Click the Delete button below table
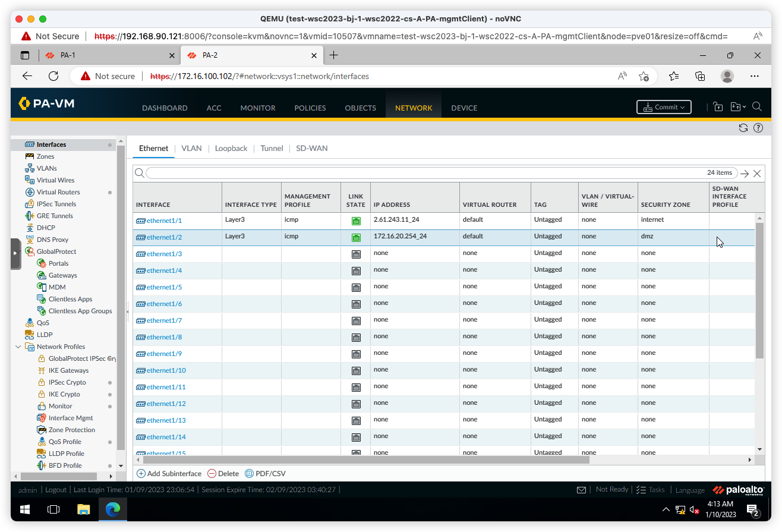Viewport: 782px width, 532px height. tap(223, 474)
